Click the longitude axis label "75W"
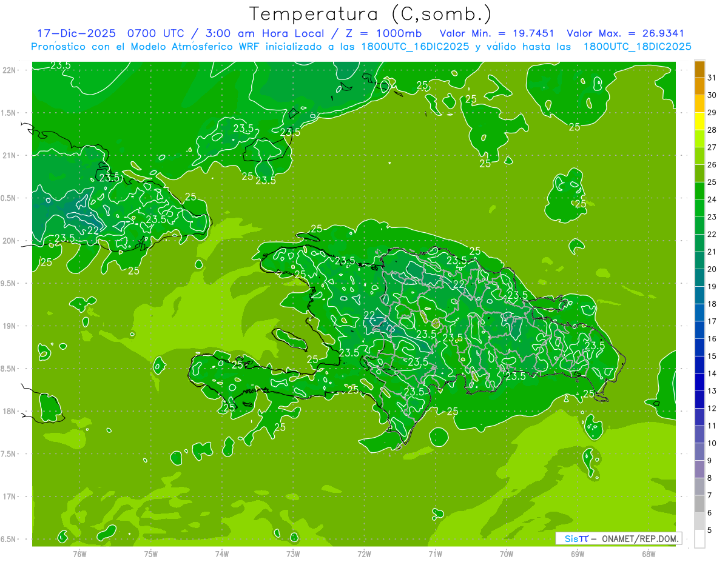Viewport: 728px width, 562px height. [x=151, y=554]
